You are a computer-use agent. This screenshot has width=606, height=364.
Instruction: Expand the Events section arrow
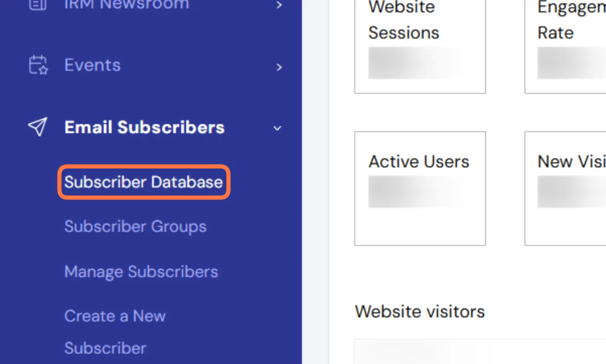(279, 67)
